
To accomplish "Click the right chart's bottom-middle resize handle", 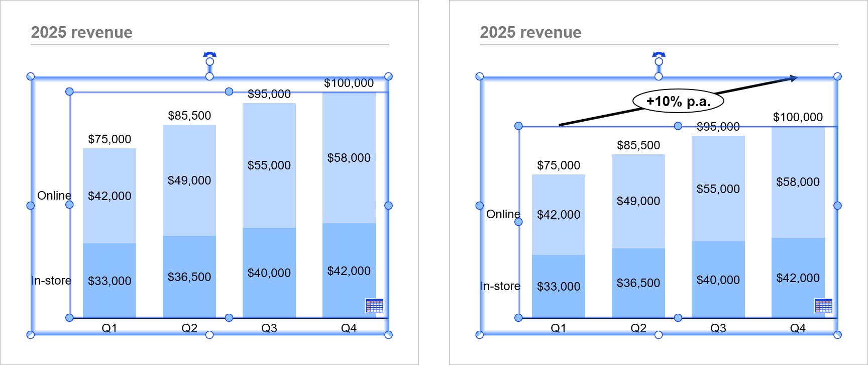I will point(659,335).
